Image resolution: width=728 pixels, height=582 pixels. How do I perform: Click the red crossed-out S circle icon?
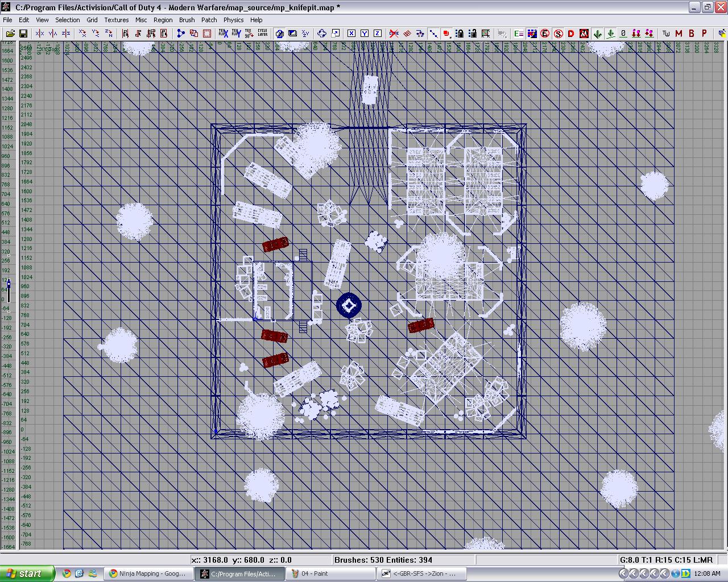click(x=558, y=34)
